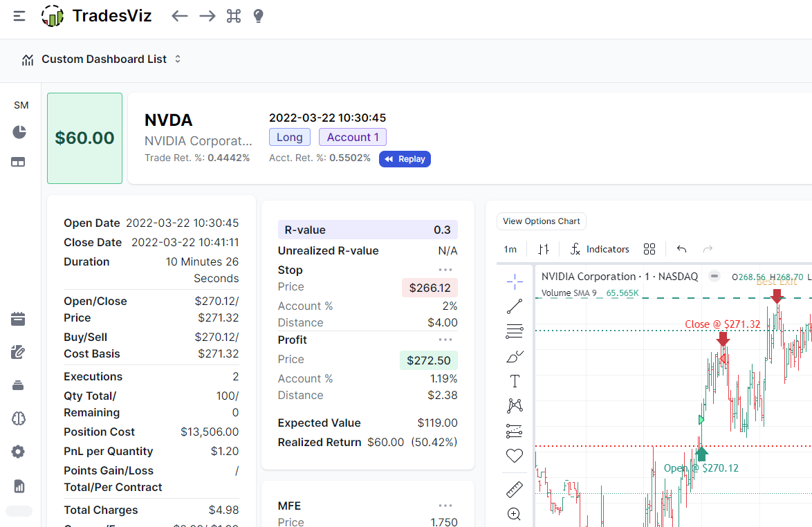Viewport: 812px width, 527px height.
Task: Go forward with the right arrow
Action: pos(207,16)
